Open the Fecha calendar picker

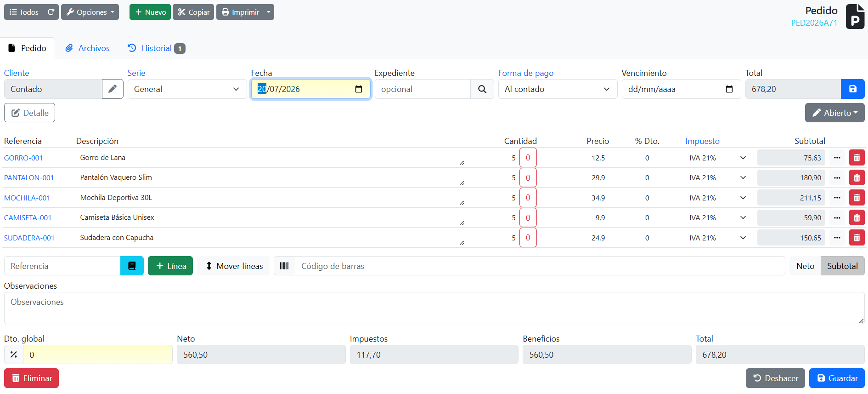(359, 89)
